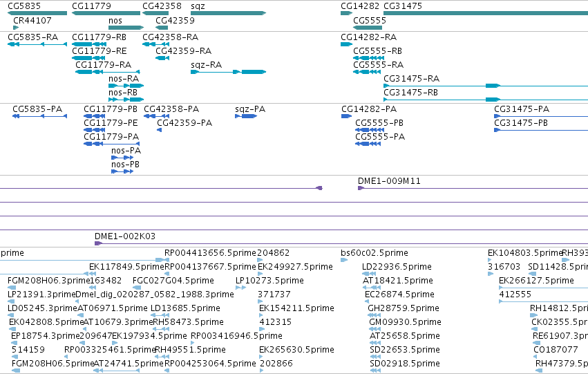Select EST Dmel_dig_020287_0582_1988.3prime
588x374 pixels.
pyautogui.click(x=155, y=295)
